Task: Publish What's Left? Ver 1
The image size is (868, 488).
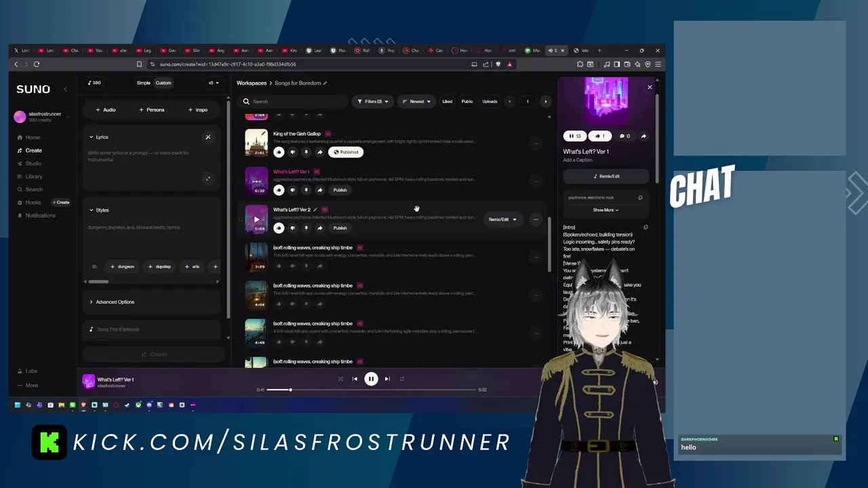Action: (340, 190)
